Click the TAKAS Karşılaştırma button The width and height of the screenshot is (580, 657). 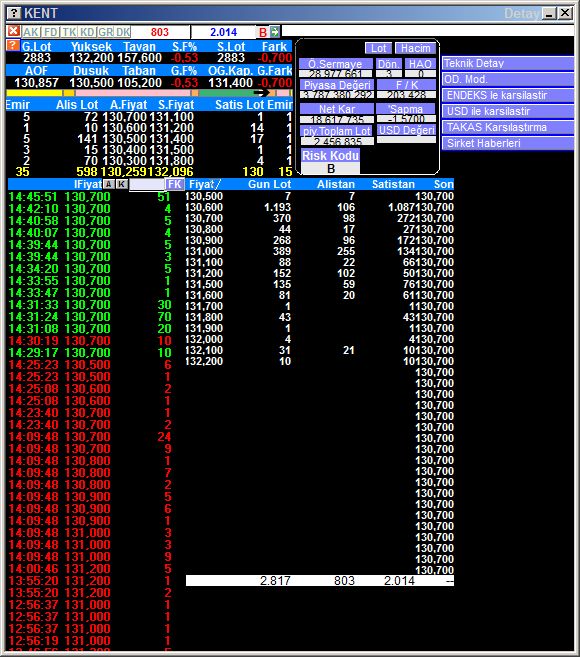(508, 127)
